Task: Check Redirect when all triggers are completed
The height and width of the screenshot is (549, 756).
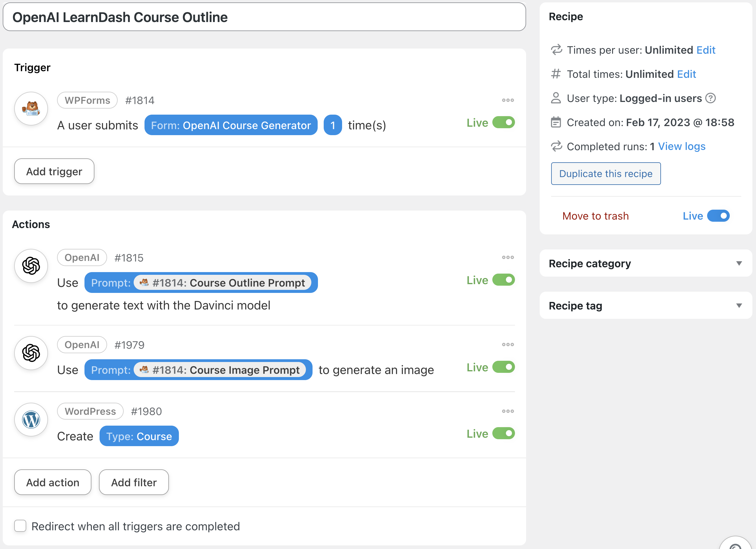Action: [20, 526]
